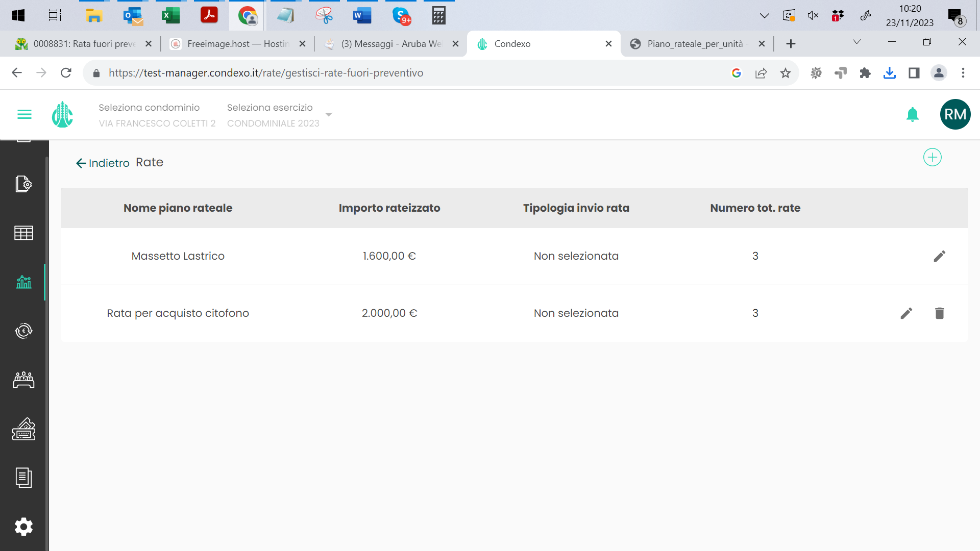
Task: Select Rata per acquisto citofono name
Action: coord(178,313)
